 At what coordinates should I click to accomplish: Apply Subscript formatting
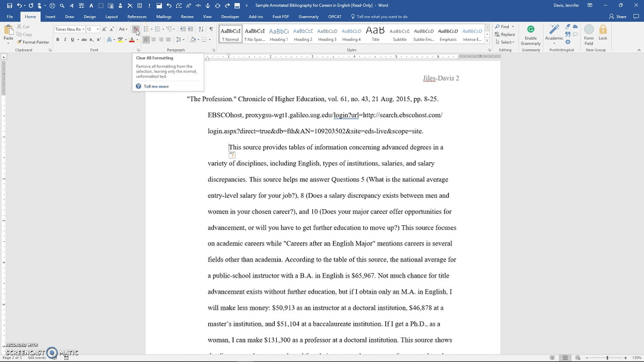91,39
